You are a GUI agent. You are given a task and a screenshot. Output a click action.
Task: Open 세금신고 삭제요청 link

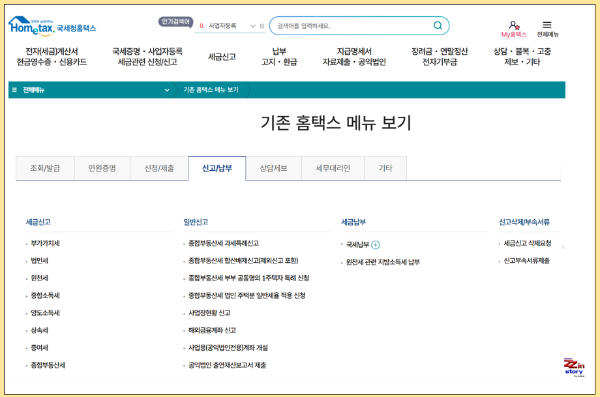click(527, 243)
